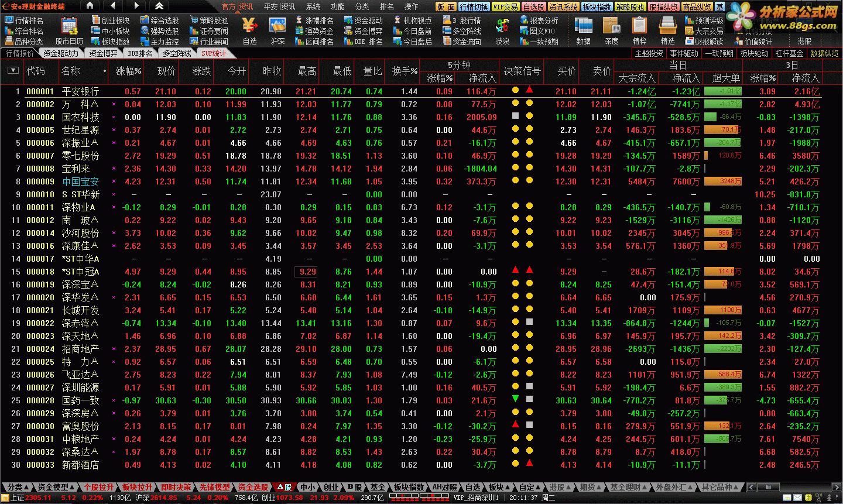Expand the 港股 bottom tab menu
843x504 pixels.
point(560,487)
